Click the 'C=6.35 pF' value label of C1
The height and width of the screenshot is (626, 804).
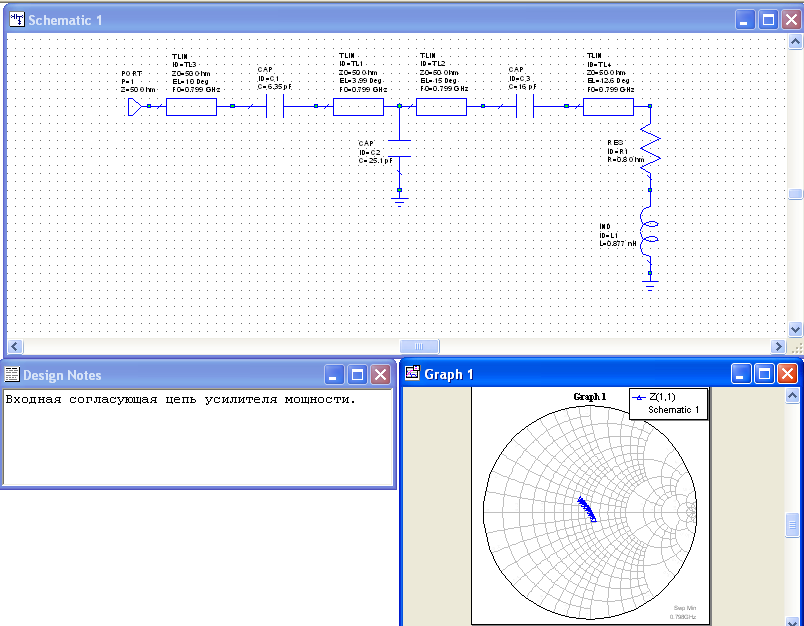pyautogui.click(x=274, y=87)
